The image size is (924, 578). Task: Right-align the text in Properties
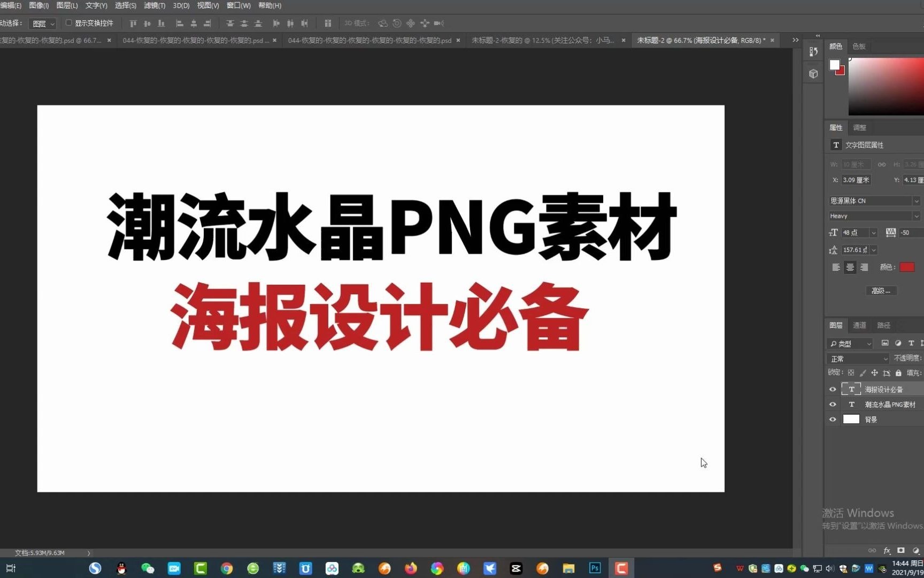(864, 268)
